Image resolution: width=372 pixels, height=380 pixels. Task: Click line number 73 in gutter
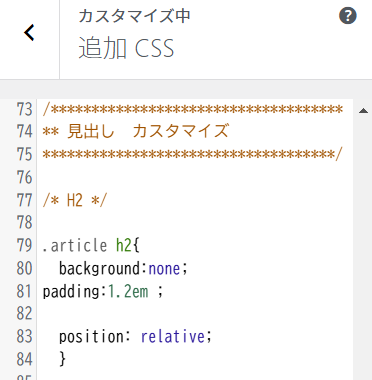click(24, 109)
